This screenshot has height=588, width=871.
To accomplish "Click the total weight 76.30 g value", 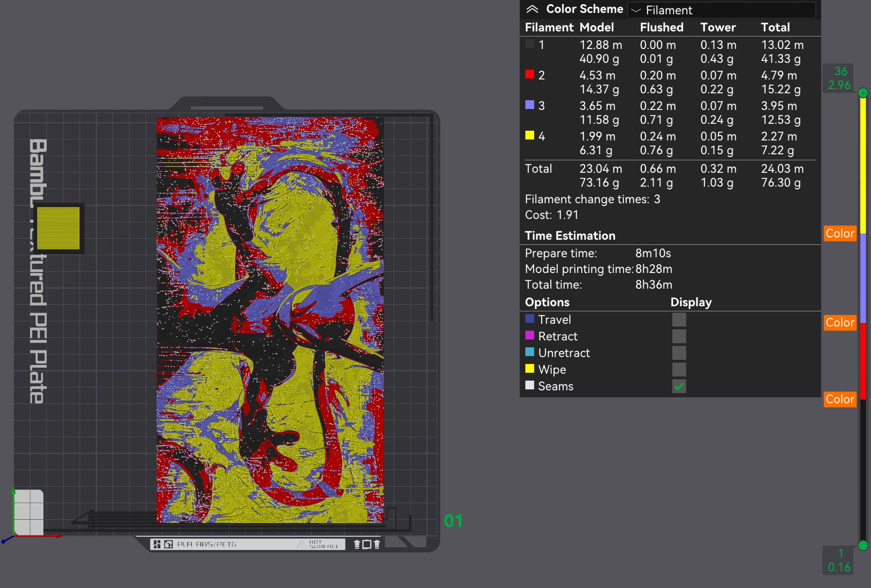I will pyautogui.click(x=781, y=182).
